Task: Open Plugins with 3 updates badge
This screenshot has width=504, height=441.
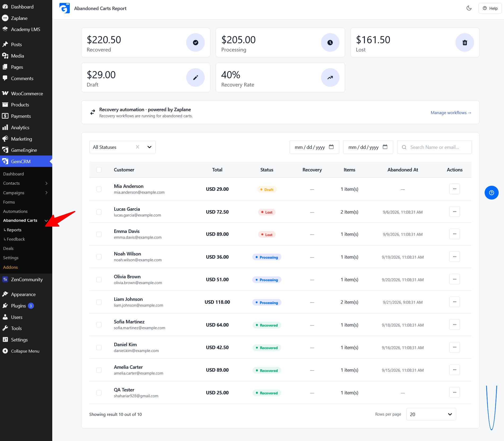Action: [26, 306]
